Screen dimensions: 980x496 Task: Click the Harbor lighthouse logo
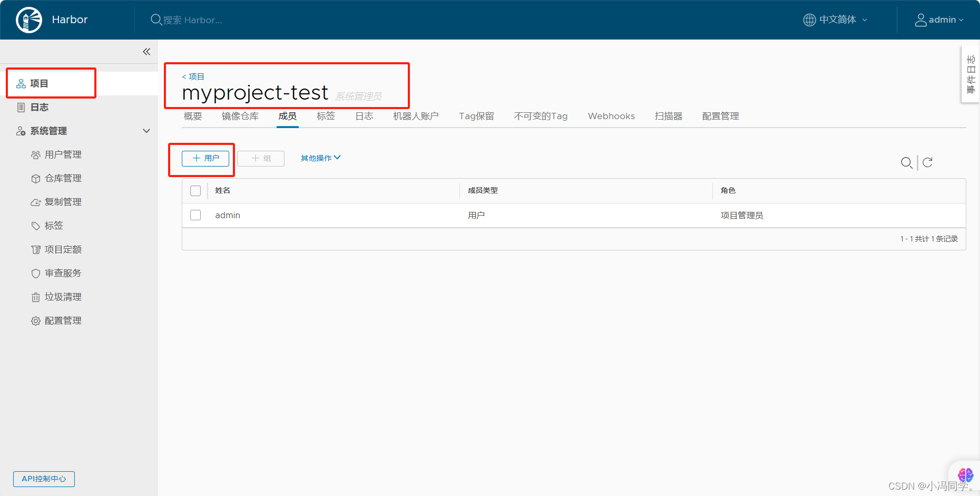29,20
